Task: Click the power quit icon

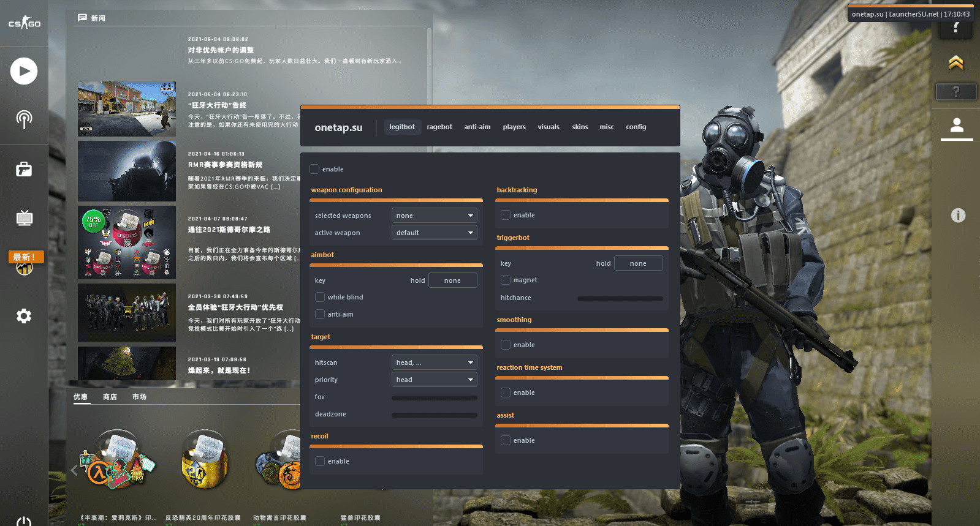Action: tap(24, 522)
